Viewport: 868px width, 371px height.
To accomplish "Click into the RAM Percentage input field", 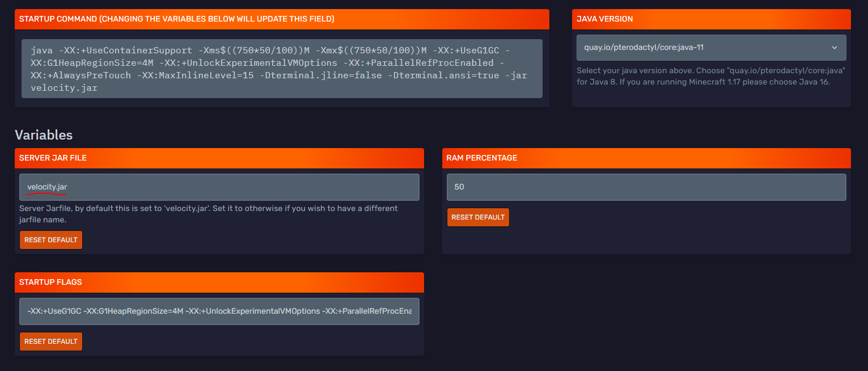I will [x=646, y=187].
